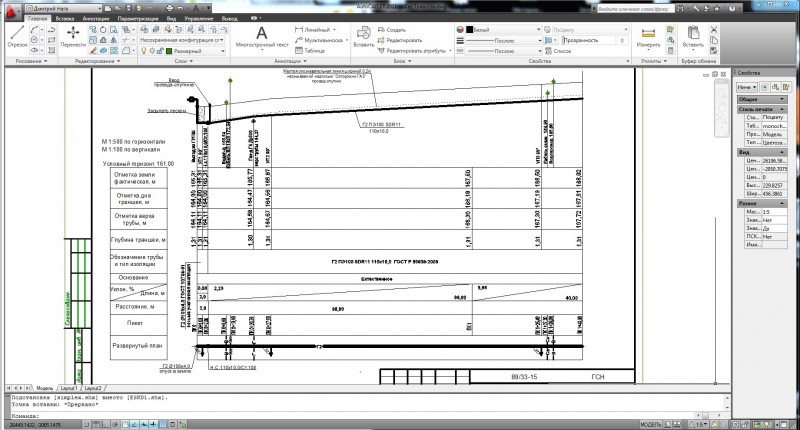Select the Перенести move tool

tap(73, 36)
